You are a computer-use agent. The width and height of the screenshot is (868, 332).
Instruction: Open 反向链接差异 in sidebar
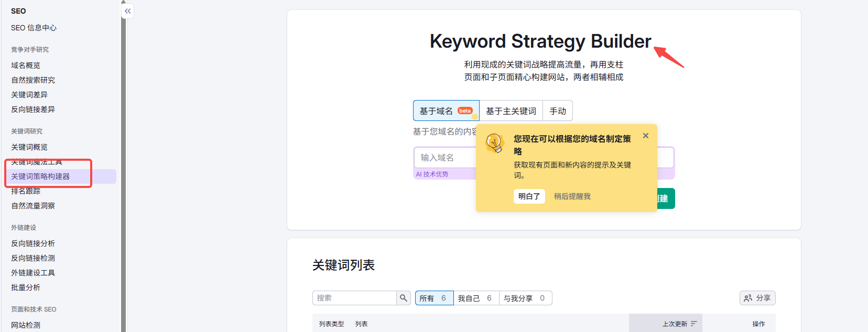tap(33, 109)
